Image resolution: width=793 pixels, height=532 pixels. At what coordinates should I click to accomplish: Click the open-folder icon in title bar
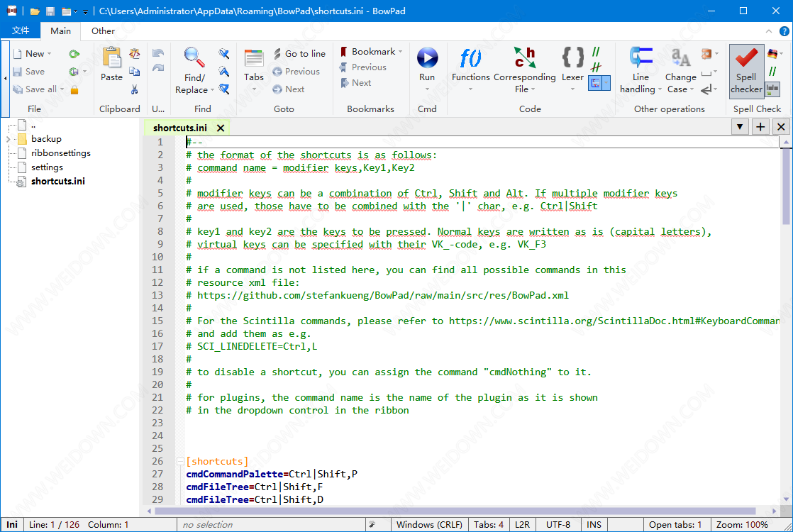pyautogui.click(x=35, y=11)
